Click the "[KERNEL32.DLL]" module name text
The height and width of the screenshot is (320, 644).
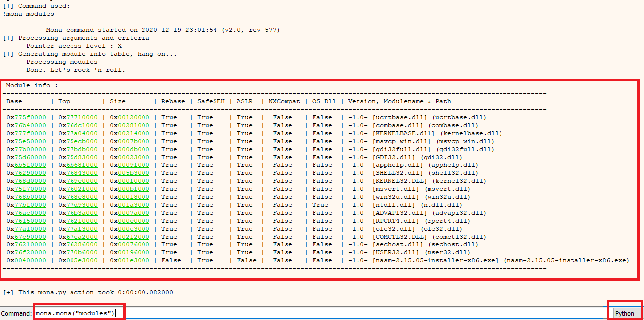[x=401, y=181]
